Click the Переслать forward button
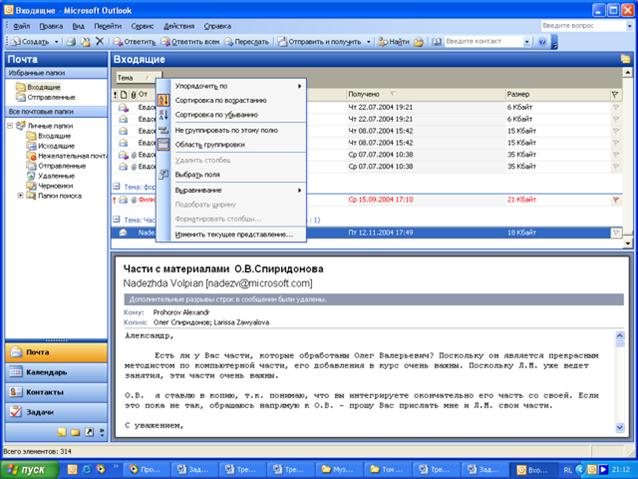This screenshot has width=638, height=479. (x=247, y=42)
